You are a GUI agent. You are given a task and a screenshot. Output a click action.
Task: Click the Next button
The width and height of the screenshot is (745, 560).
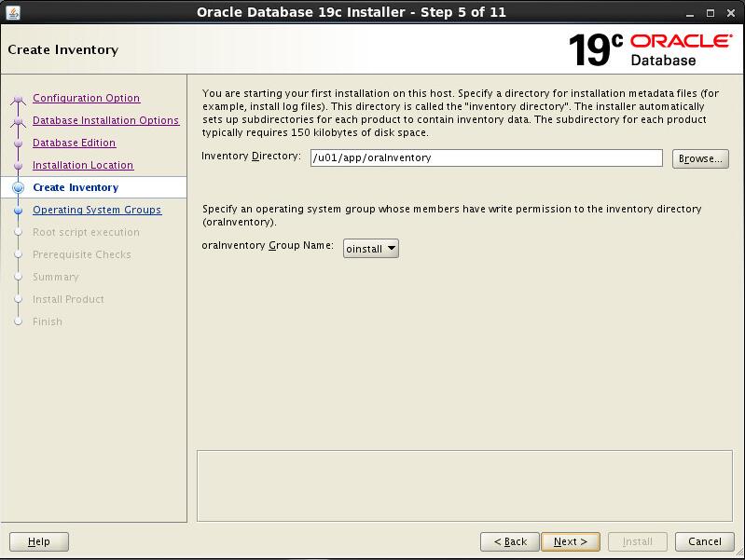point(570,541)
